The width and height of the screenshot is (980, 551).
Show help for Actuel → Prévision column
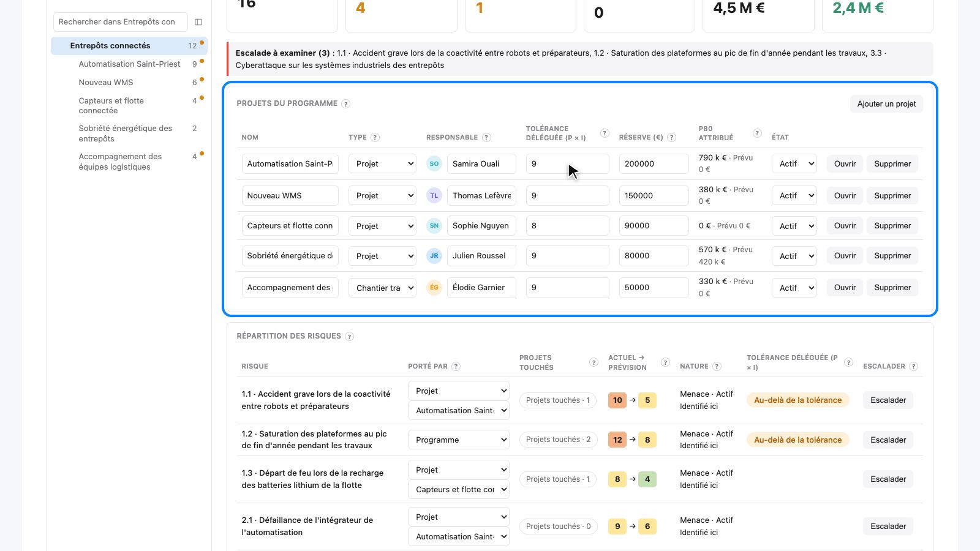tap(665, 362)
